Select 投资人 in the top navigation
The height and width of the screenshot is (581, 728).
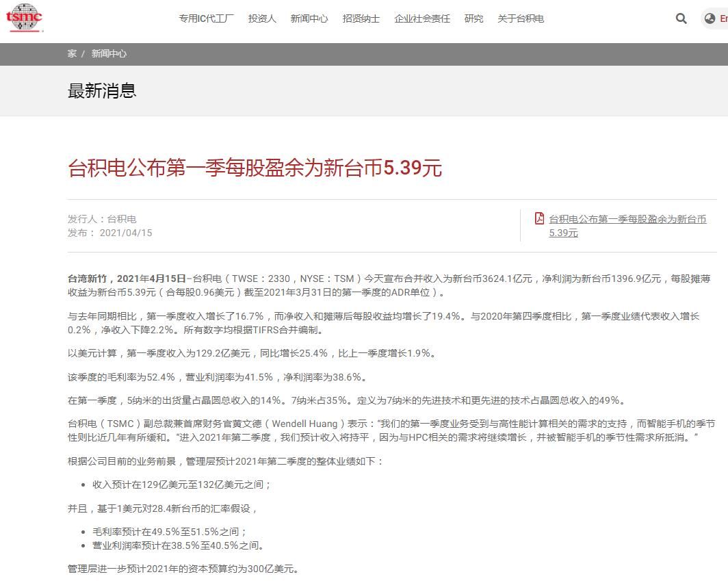(x=262, y=18)
